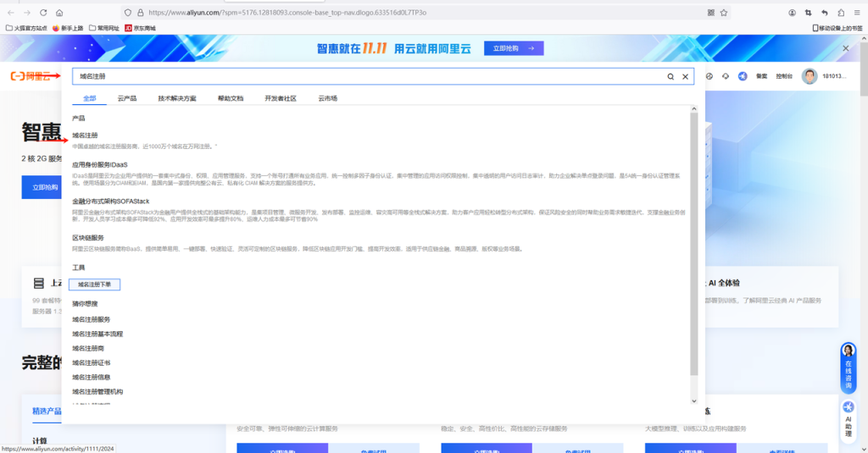Open the customer service headset icon
Screen dimensions: 868x453
(726, 76)
